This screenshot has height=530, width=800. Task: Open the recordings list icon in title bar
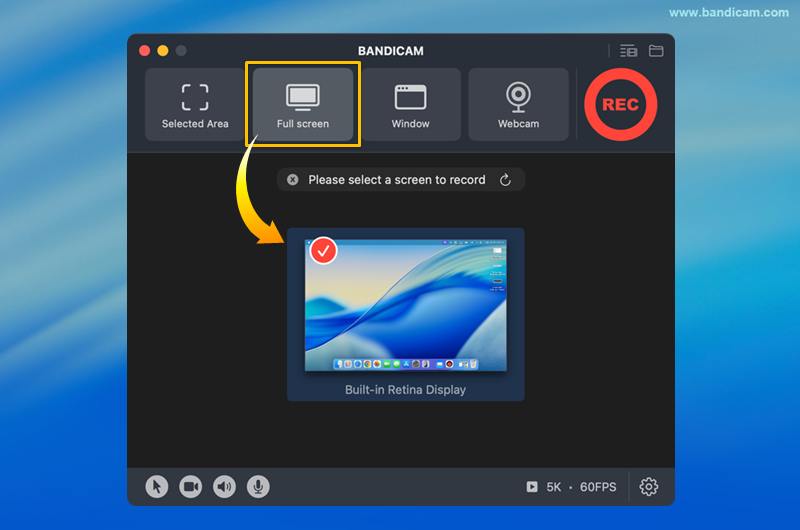(x=628, y=51)
